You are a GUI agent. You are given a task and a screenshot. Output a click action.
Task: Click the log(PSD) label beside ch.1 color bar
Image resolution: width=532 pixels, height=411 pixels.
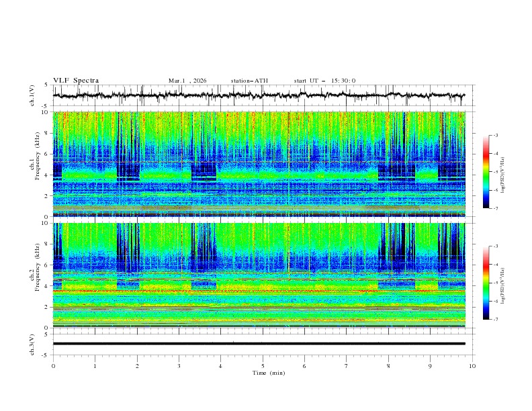pyautogui.click(x=503, y=175)
